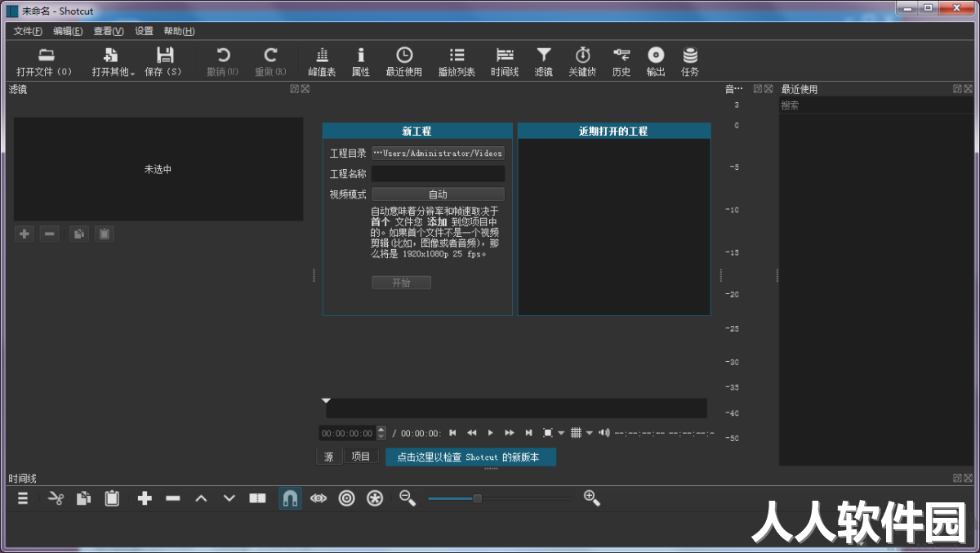Click the add filter plus button

24,234
